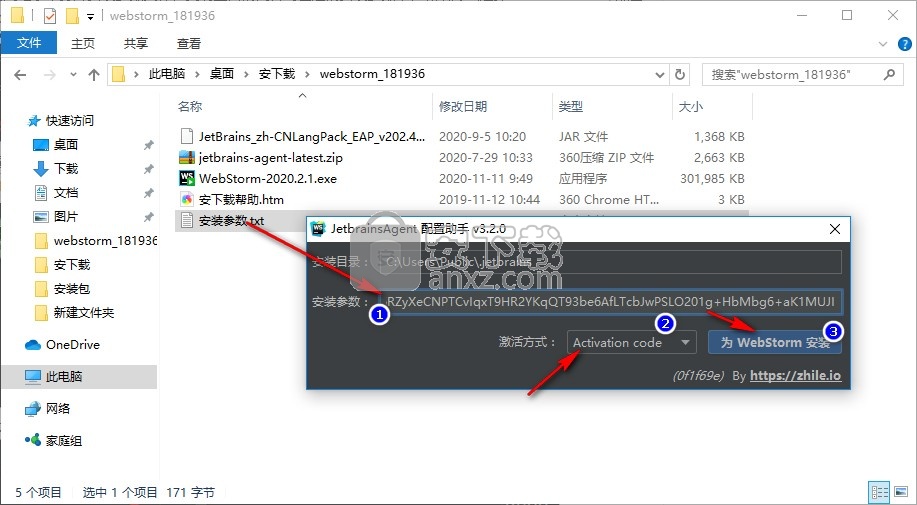Click 此电脑 in the address bar
The width and height of the screenshot is (917, 505).
pos(167,74)
